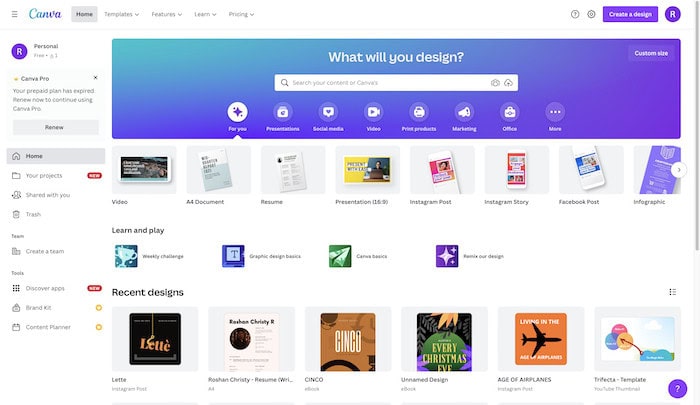Expand the Pricing dropdown menu
Viewport: 700px width, 405px height.
241,14
